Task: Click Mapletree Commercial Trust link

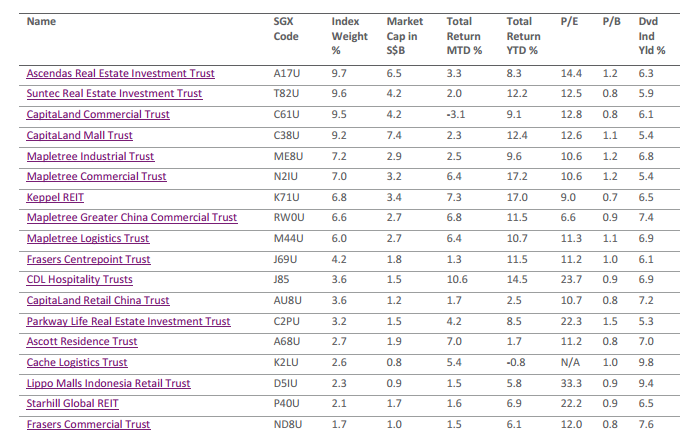Action: [x=96, y=177]
